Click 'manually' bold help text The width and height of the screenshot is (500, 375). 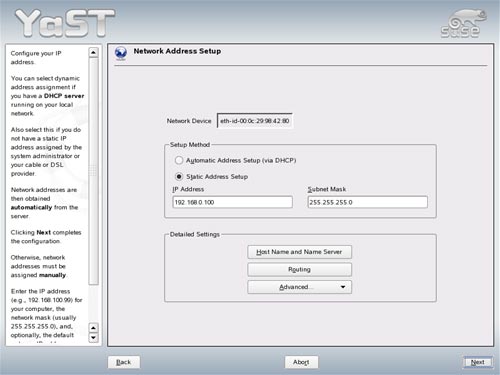pyautogui.click(x=52, y=275)
